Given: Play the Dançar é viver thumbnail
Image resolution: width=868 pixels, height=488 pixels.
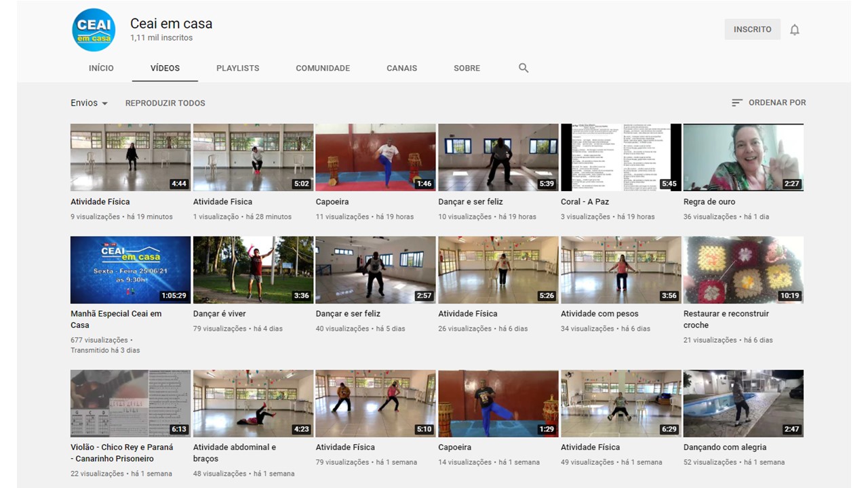Looking at the screenshot, I should (254, 270).
